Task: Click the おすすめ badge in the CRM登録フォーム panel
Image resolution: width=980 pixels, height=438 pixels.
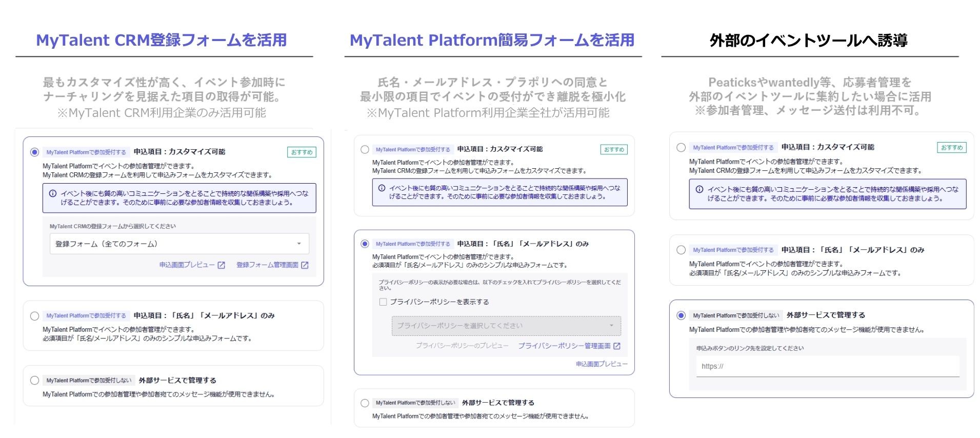Action: [302, 152]
